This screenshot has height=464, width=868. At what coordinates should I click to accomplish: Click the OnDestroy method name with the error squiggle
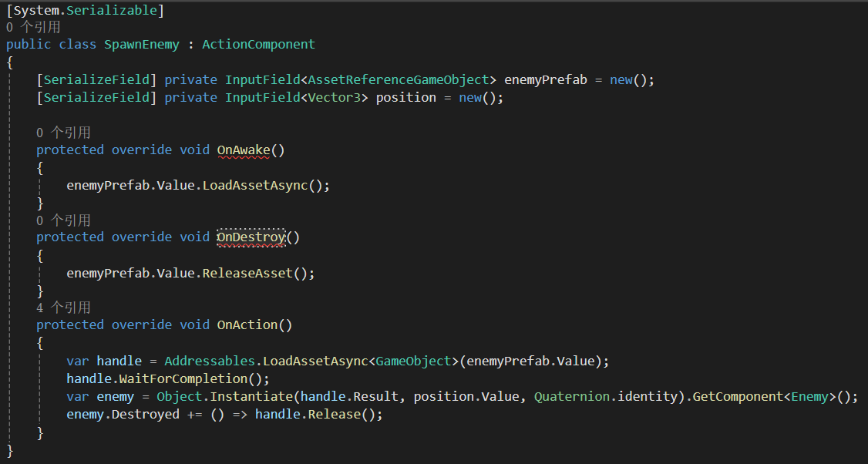[x=251, y=237]
